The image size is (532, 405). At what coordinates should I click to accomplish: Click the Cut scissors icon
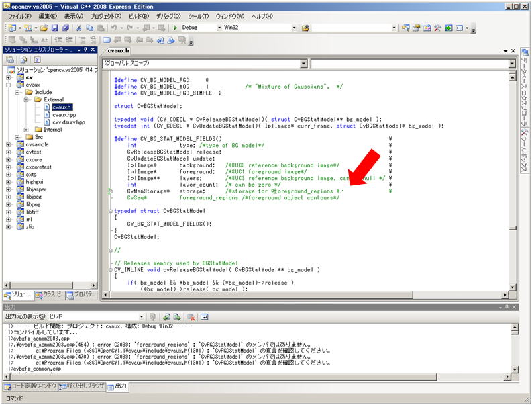point(79,28)
